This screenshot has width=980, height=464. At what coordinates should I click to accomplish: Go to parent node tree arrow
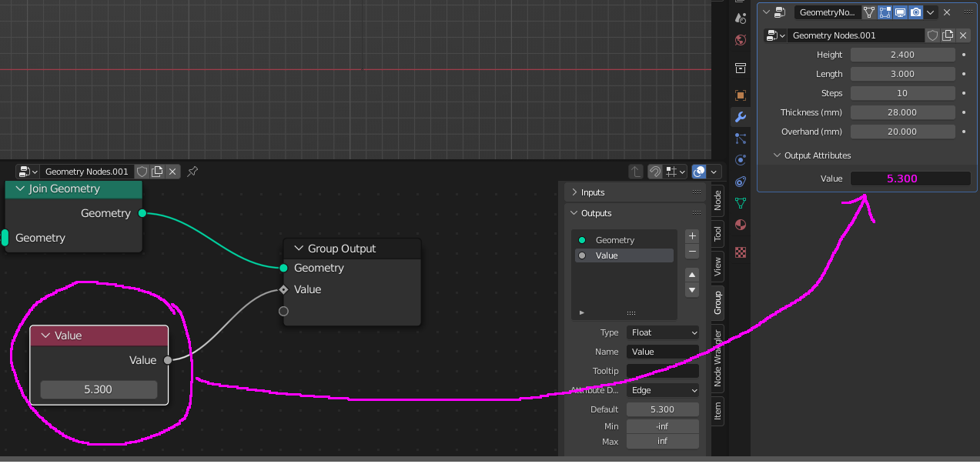[636, 172]
